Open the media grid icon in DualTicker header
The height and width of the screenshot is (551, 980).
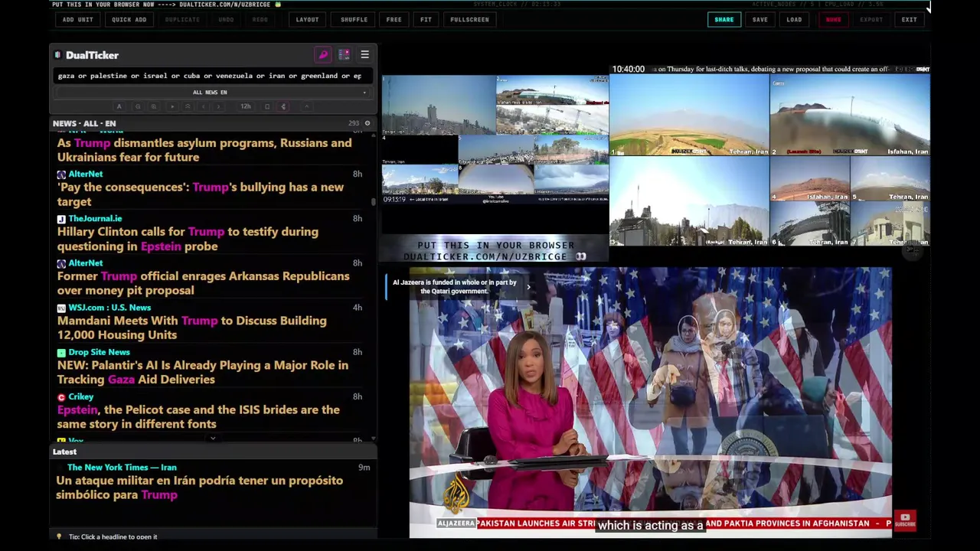pyautogui.click(x=344, y=55)
